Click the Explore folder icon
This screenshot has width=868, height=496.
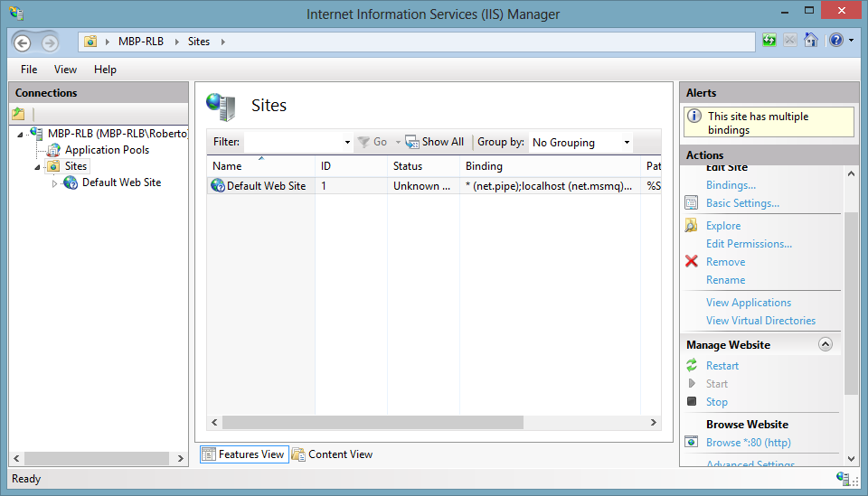692,226
